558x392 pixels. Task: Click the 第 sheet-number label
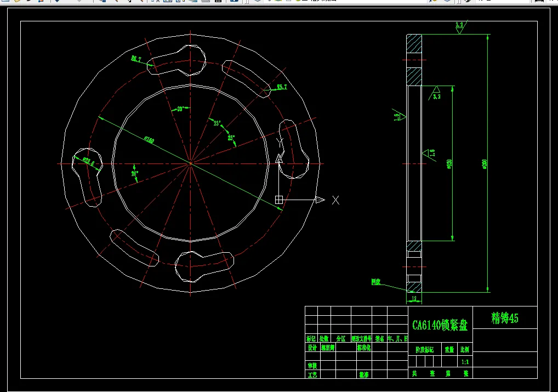448,373
